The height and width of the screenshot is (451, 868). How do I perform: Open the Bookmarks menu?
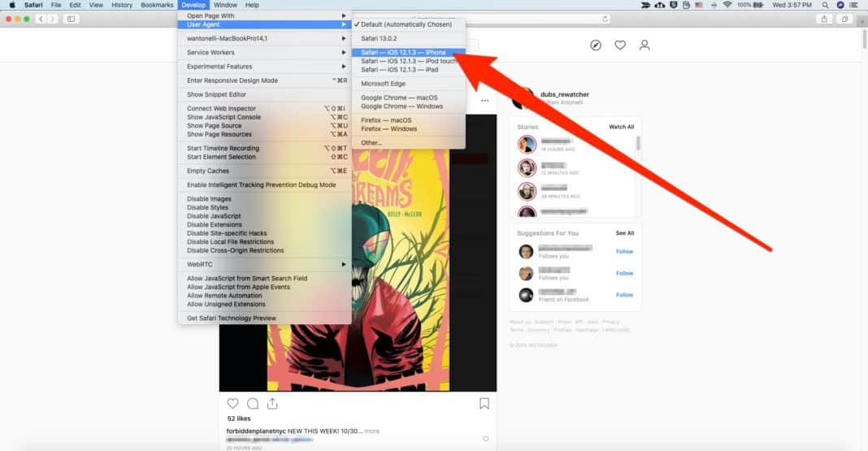coord(157,5)
